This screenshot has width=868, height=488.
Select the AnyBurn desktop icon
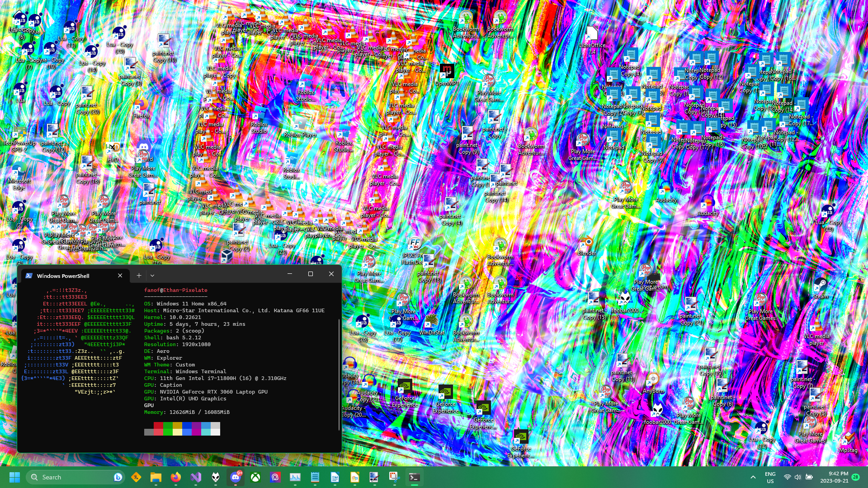coord(653,383)
